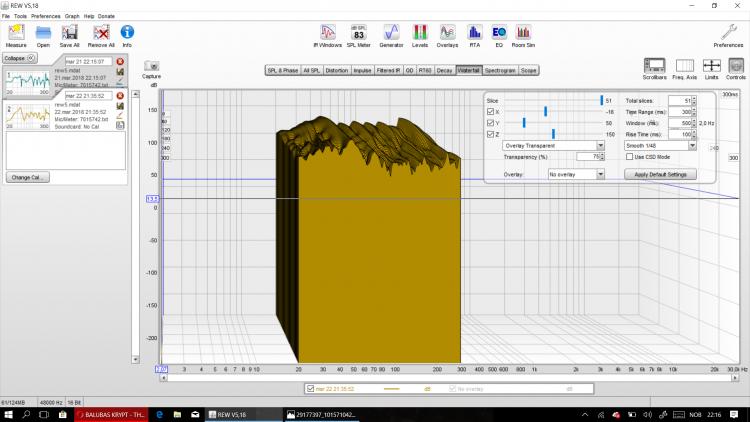750x422 pixels.
Task: Open the SPL Meter tool
Action: coord(358,31)
